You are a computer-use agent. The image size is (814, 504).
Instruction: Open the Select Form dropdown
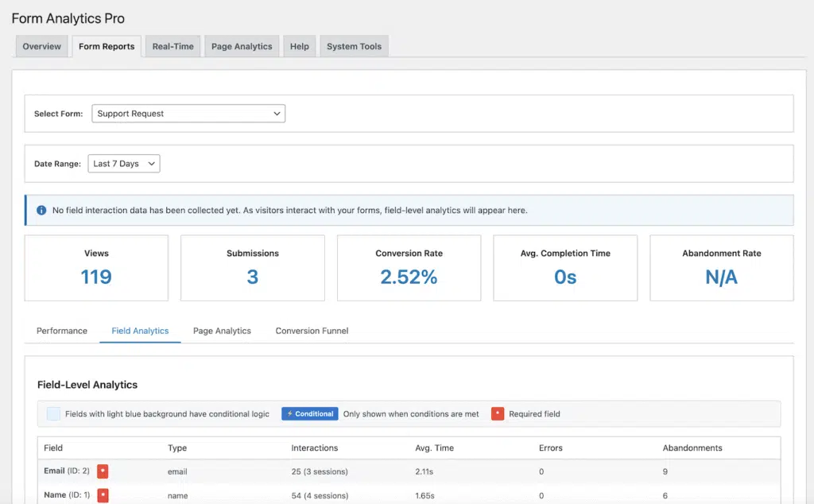pos(188,114)
